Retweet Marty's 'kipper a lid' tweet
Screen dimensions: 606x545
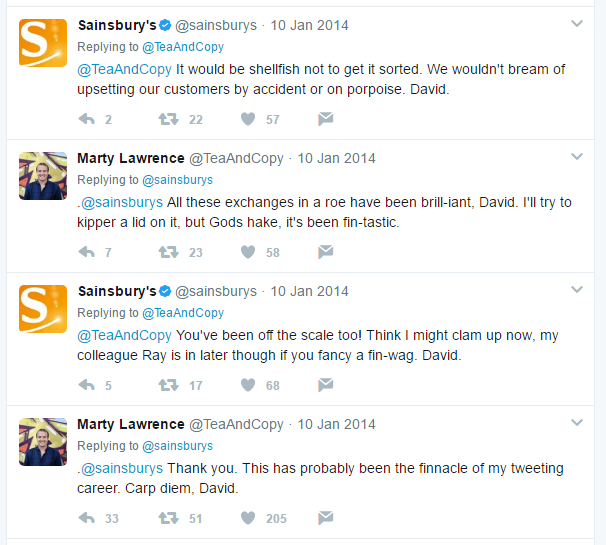coord(169,252)
